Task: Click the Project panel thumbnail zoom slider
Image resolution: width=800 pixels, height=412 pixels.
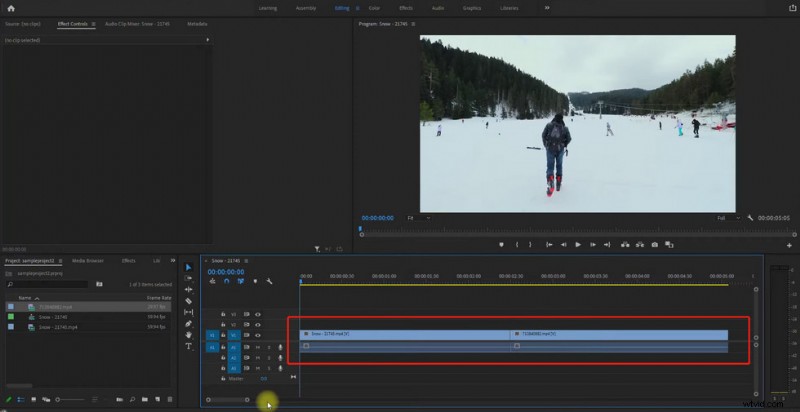Action: click(x=70, y=399)
